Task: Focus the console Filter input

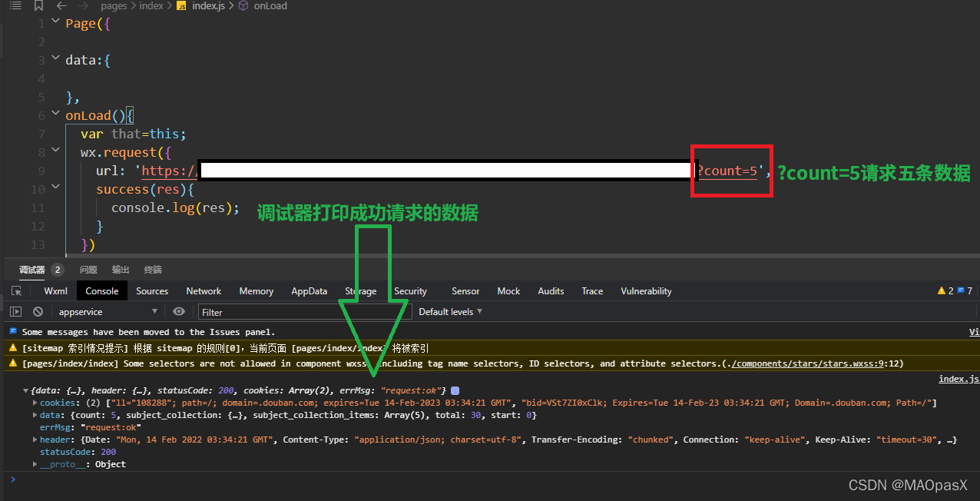Action: (305, 312)
